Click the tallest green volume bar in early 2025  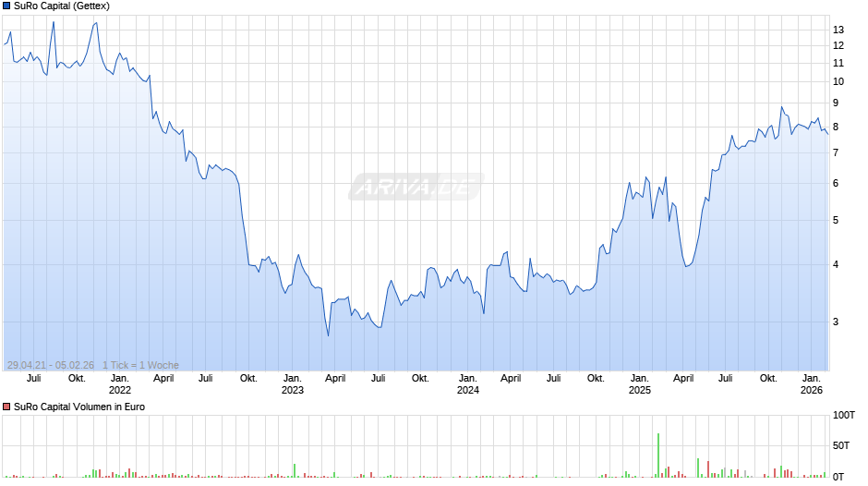pos(658,455)
